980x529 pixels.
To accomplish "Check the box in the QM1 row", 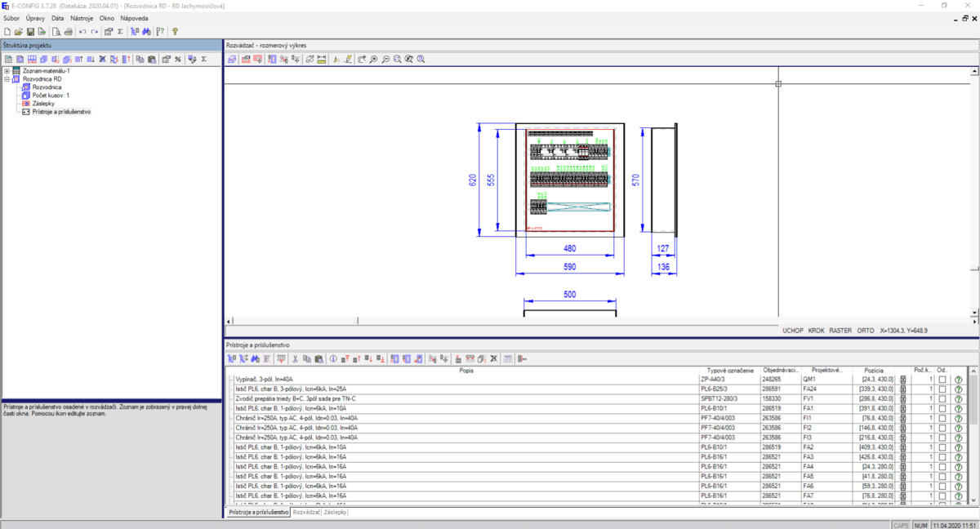I will (x=942, y=380).
